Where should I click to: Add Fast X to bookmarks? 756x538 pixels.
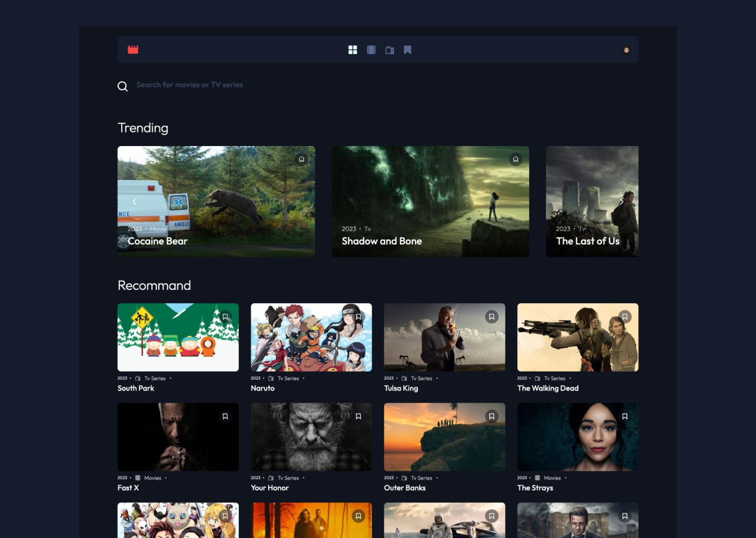pos(225,417)
